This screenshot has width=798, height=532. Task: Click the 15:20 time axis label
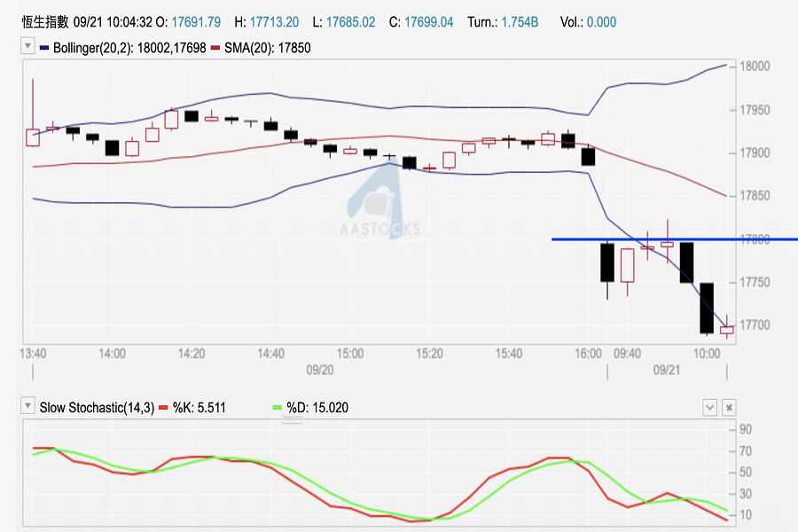click(x=429, y=353)
